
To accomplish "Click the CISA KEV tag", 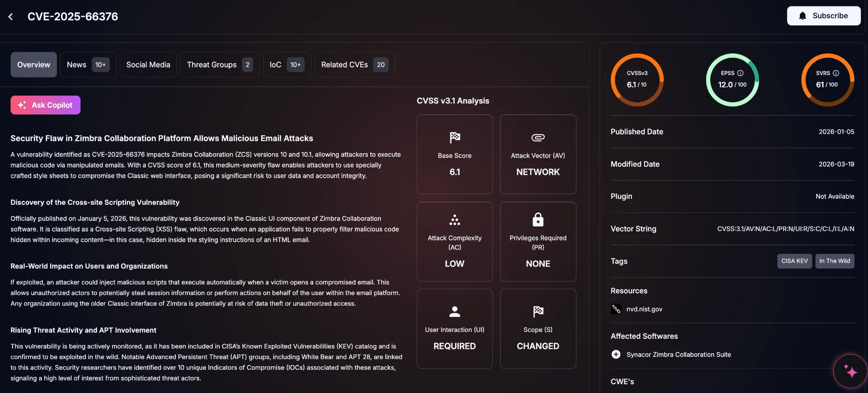I will pyautogui.click(x=794, y=261).
